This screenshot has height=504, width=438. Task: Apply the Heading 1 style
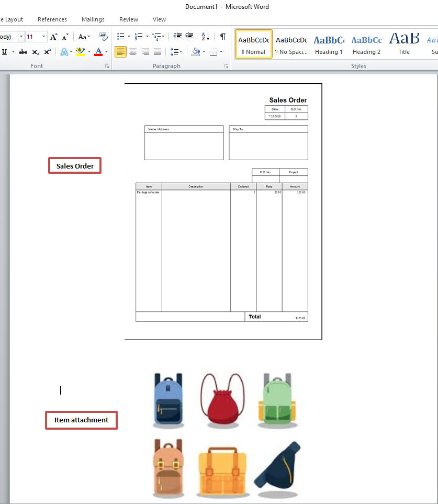tap(329, 44)
